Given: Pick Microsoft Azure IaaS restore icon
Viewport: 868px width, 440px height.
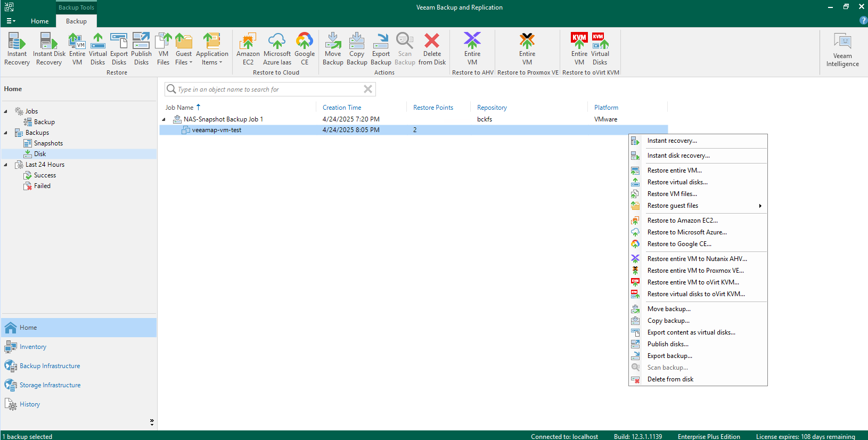Looking at the screenshot, I should click(x=277, y=49).
